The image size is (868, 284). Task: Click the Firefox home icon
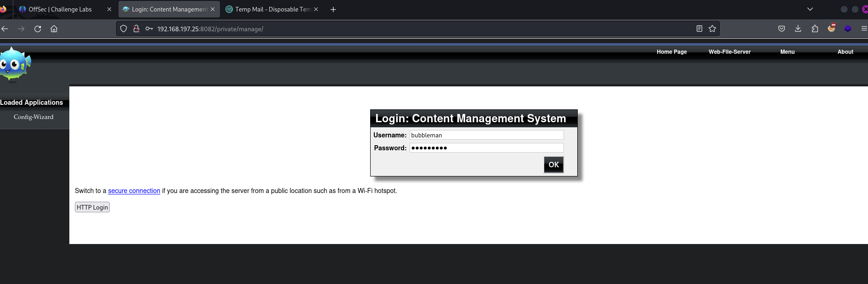point(54,29)
